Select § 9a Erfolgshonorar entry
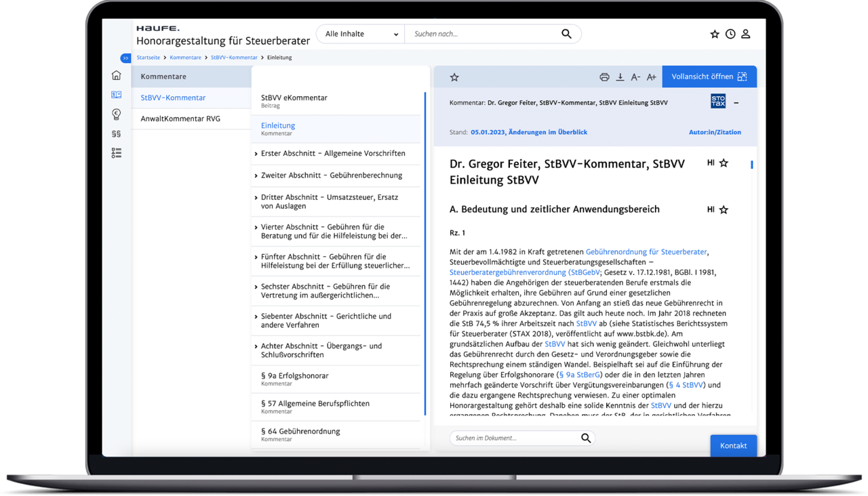The height and width of the screenshot is (496, 868). 336,379
